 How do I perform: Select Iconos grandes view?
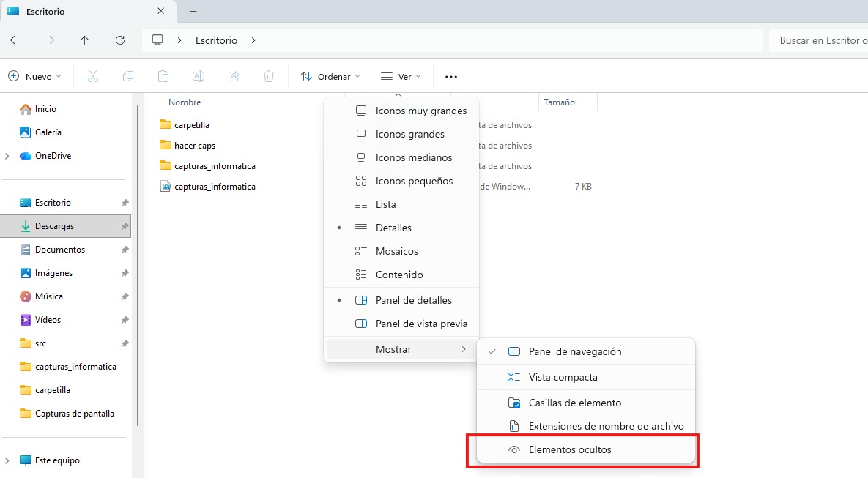click(401, 134)
